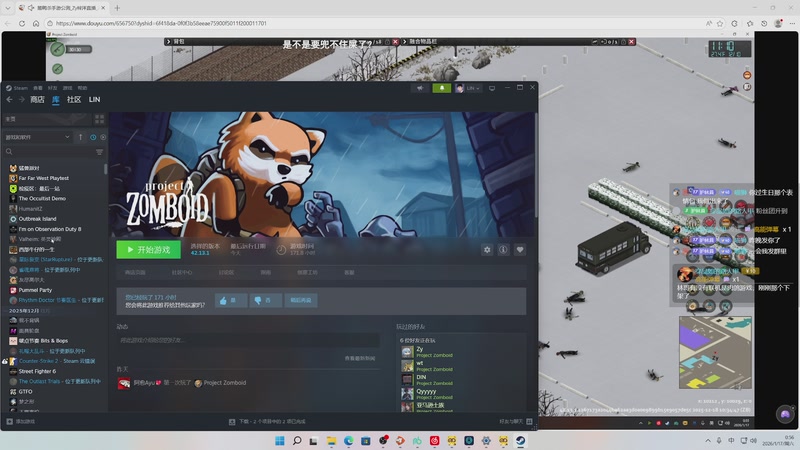Open the Steam announcements megaphone icon

[420, 88]
